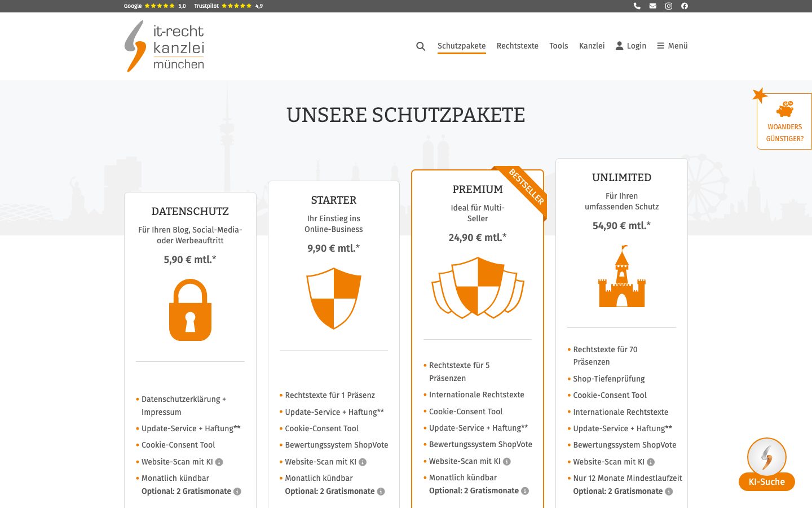Expand the hamburger Menü
This screenshot has width=812, height=508.
pos(673,46)
